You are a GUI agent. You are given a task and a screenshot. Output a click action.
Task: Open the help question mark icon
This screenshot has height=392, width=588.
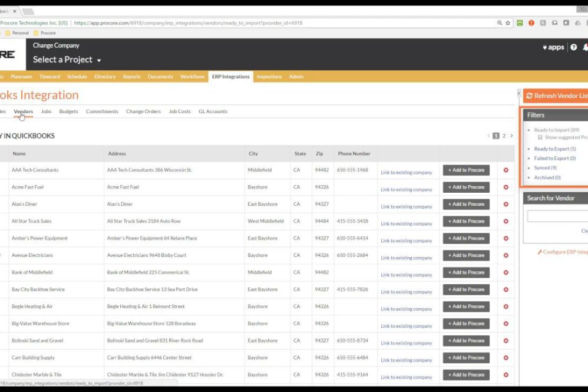[x=573, y=47]
